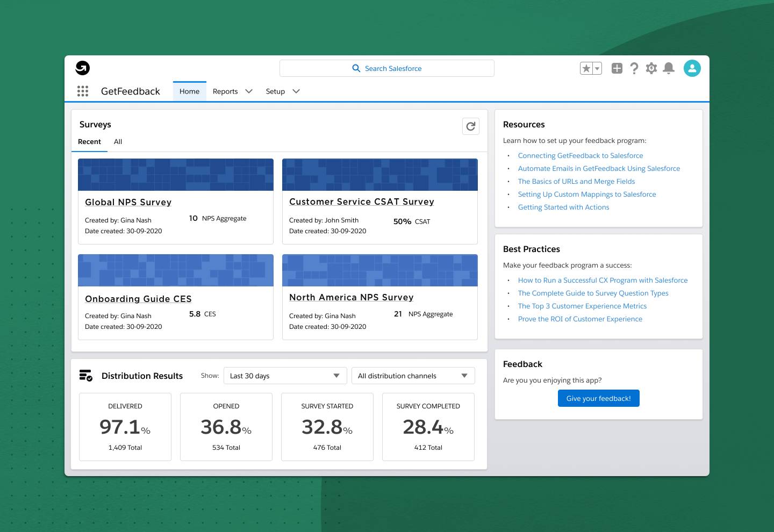
Task: Open the Favorites list dropdown arrow
Action: [597, 68]
